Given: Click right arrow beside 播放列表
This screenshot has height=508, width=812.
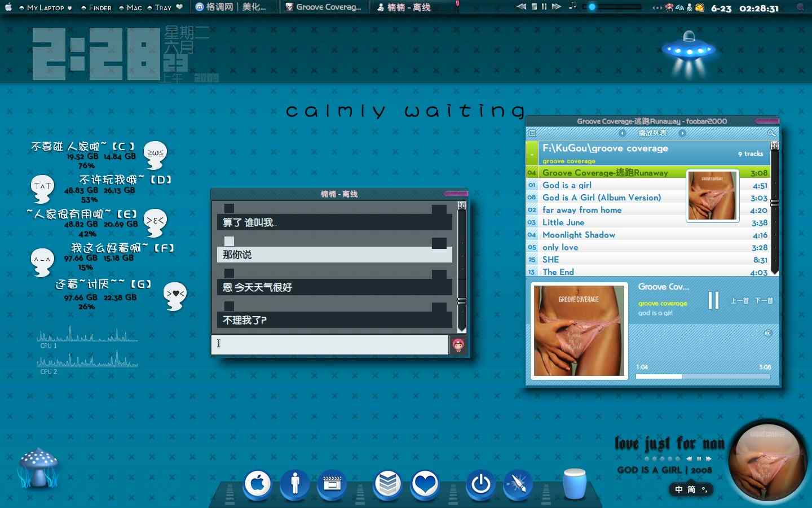Looking at the screenshot, I should coord(682,133).
